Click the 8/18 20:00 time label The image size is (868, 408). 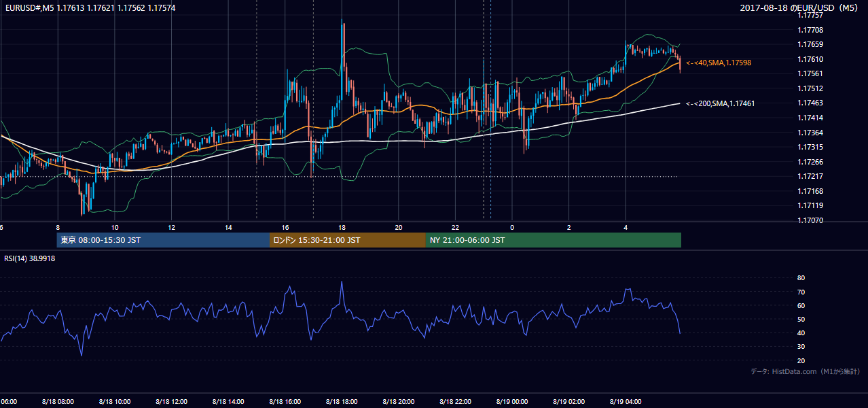tap(398, 401)
